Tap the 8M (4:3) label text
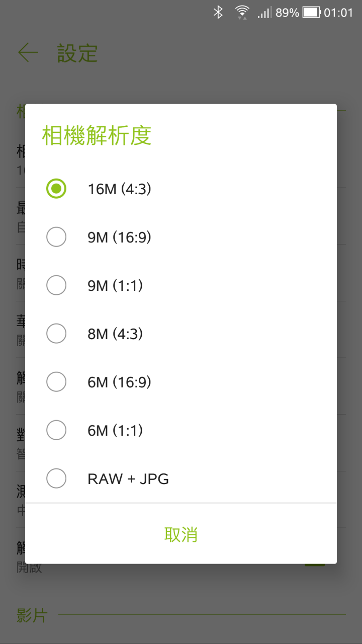The width and height of the screenshot is (362, 644). point(115,334)
